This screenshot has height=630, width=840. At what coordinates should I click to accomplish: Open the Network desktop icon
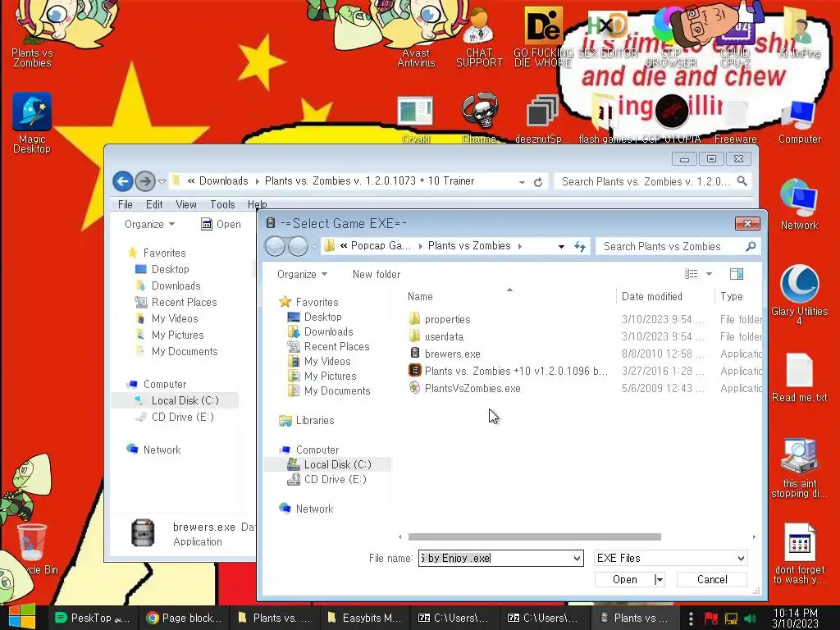[799, 204]
